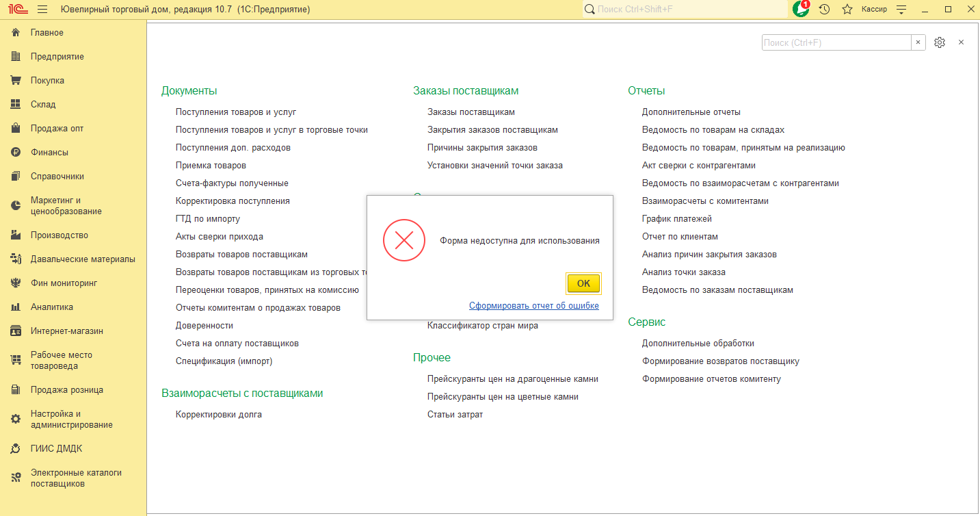Viewport: 980px width, 516px height.
Task: Open the Главное section
Action: click(47, 33)
